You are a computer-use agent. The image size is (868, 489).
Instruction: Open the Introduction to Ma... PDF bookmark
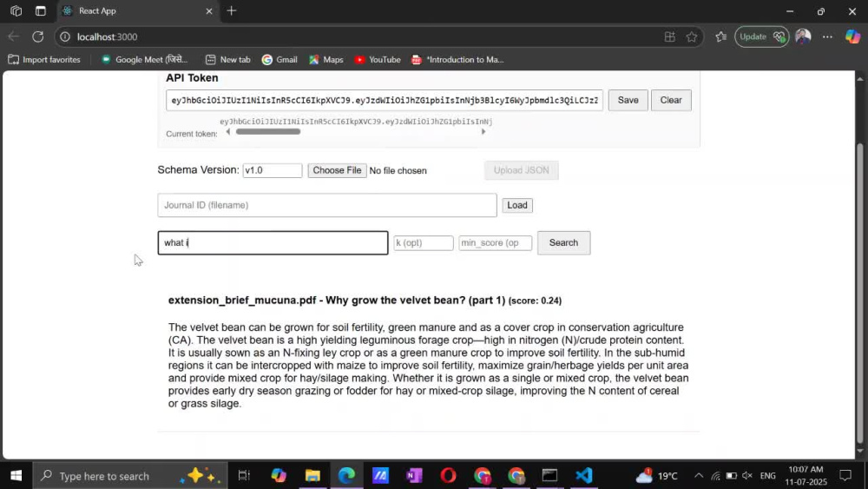click(x=457, y=59)
